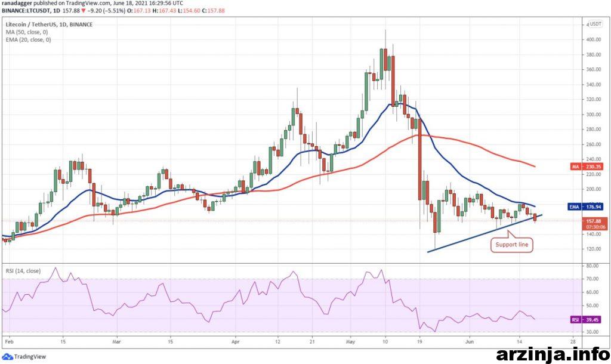Click the Mar date on time axis
This screenshot has height=364, width=611.
click(116, 342)
